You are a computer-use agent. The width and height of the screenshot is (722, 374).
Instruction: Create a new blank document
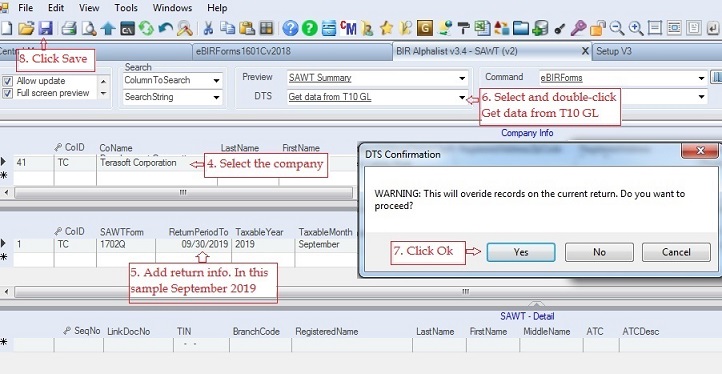click(6, 29)
